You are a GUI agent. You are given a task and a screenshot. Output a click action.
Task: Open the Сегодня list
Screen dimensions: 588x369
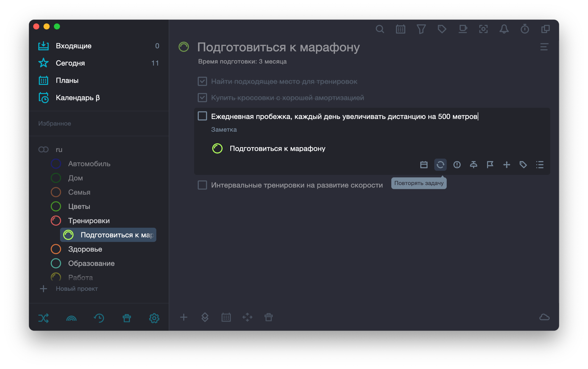[70, 63]
